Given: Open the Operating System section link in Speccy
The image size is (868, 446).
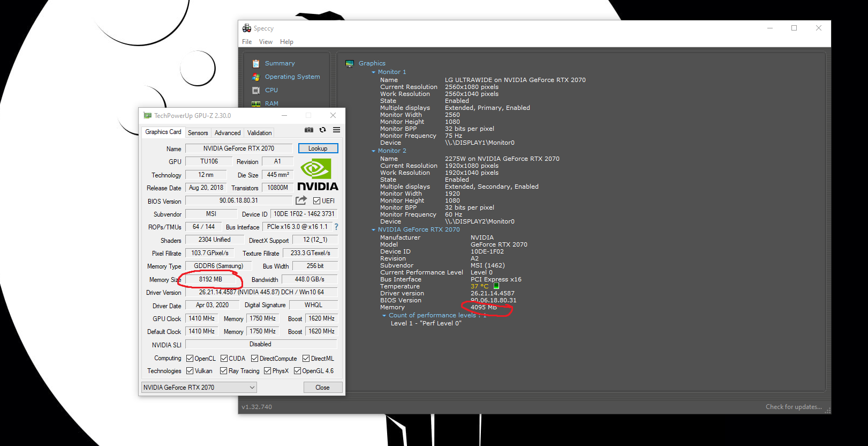Looking at the screenshot, I should tap(292, 77).
